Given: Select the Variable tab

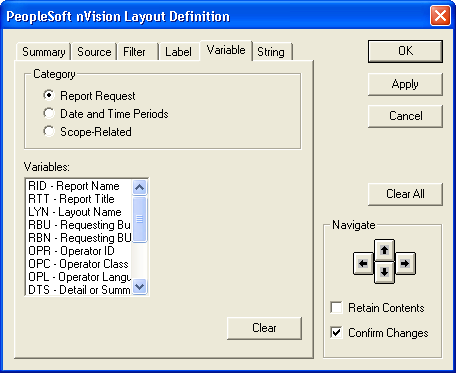Looking at the screenshot, I should click(226, 50).
